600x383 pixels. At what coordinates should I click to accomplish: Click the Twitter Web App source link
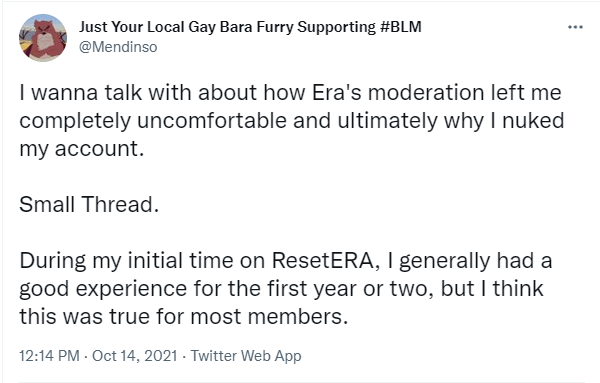246,356
